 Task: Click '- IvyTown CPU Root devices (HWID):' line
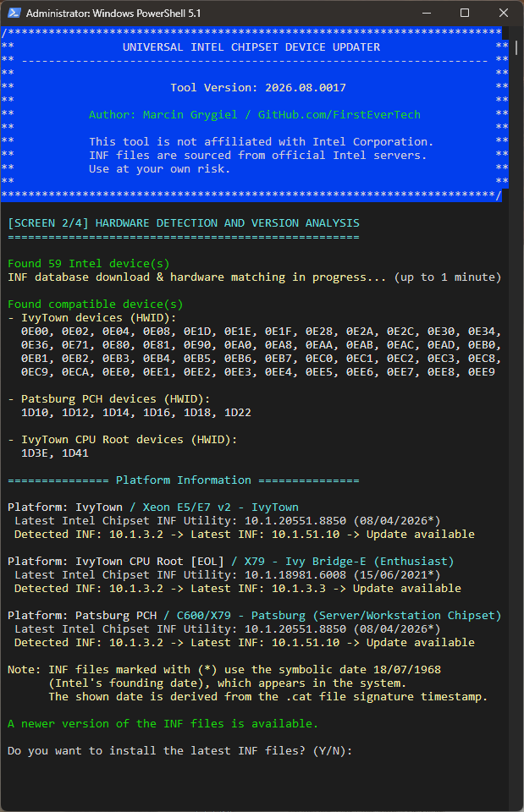coord(122,440)
